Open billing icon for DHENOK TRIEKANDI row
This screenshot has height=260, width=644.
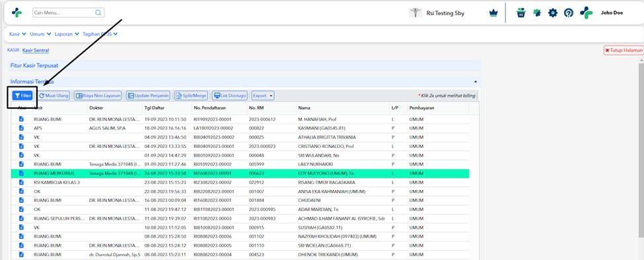[x=21, y=254]
